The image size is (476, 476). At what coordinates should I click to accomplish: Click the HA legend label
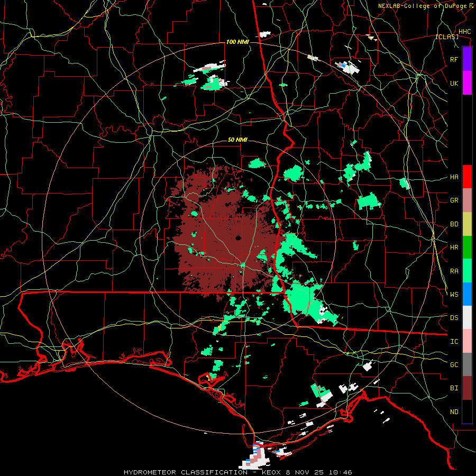454,177
